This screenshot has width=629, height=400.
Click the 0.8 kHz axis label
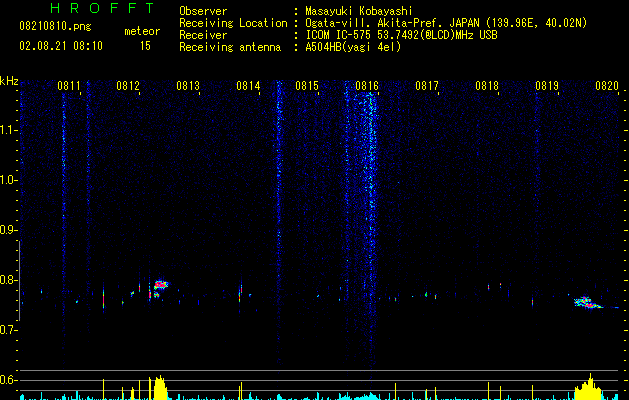pos(8,280)
